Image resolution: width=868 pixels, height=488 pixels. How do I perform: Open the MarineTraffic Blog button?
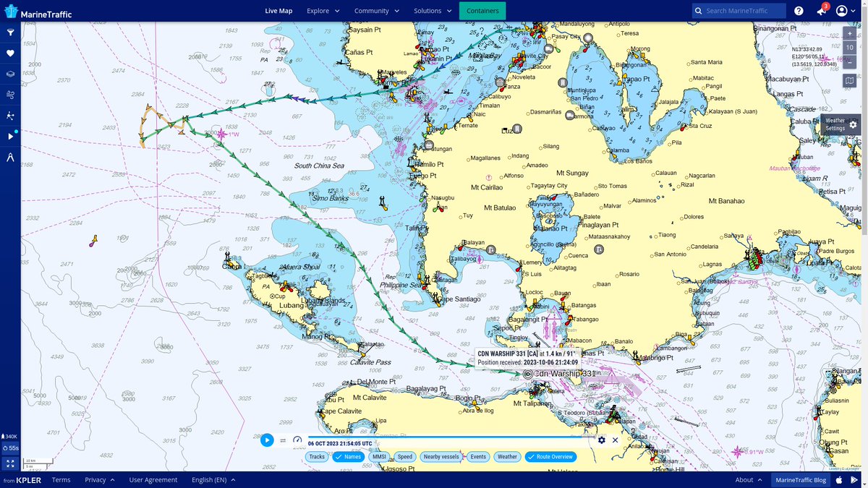pos(800,479)
